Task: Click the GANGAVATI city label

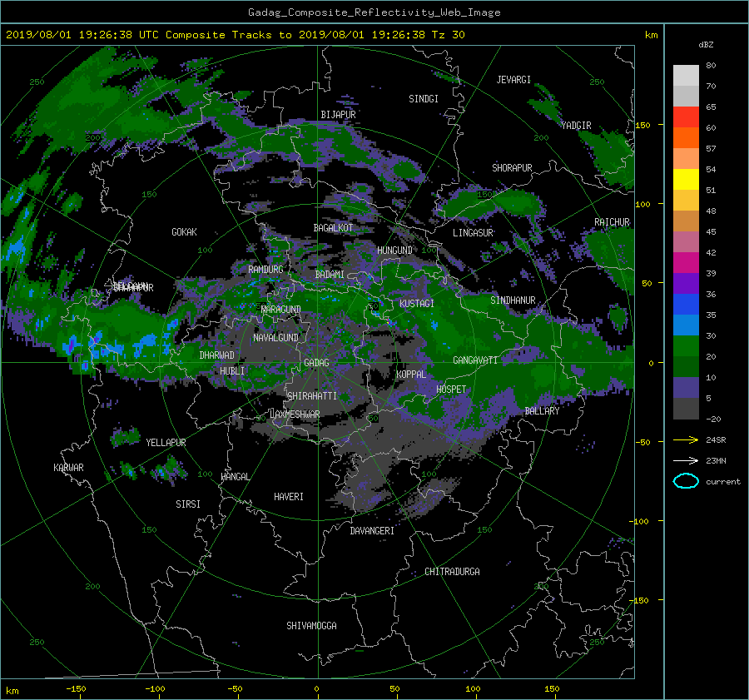Action: pos(475,360)
